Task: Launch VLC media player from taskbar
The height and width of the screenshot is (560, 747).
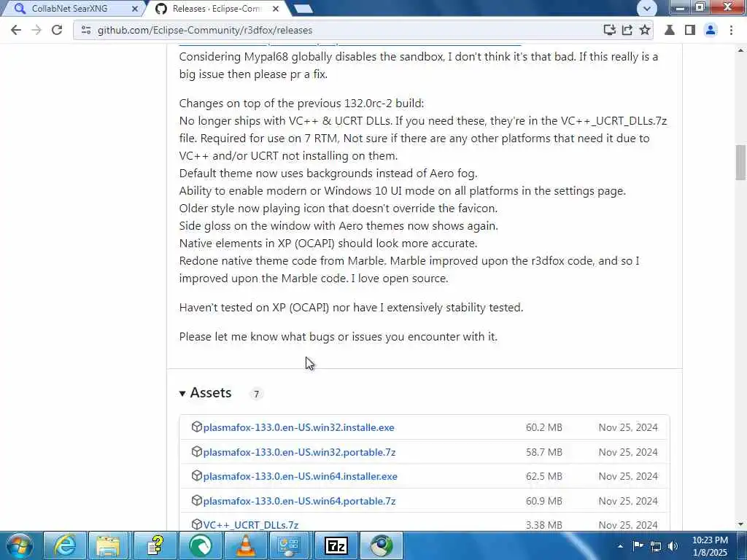Action: click(x=245, y=545)
